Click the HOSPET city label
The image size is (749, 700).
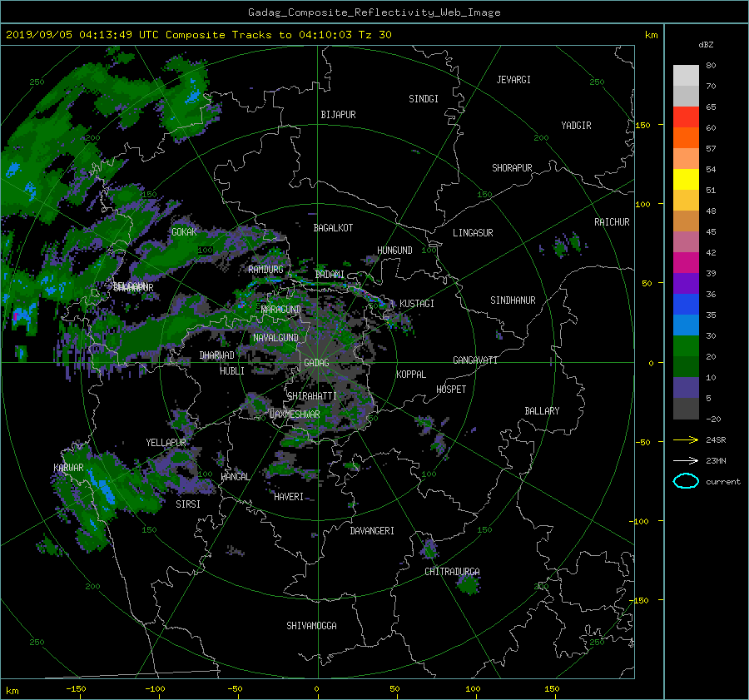pos(451,390)
